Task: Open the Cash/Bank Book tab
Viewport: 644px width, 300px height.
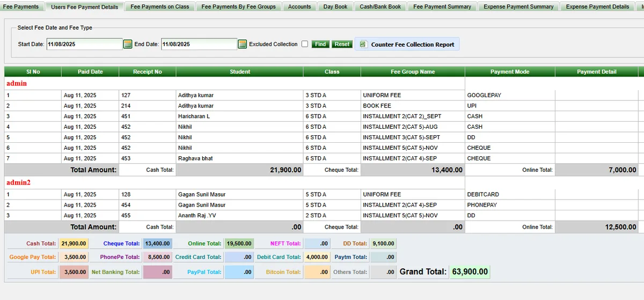Action: [380, 6]
